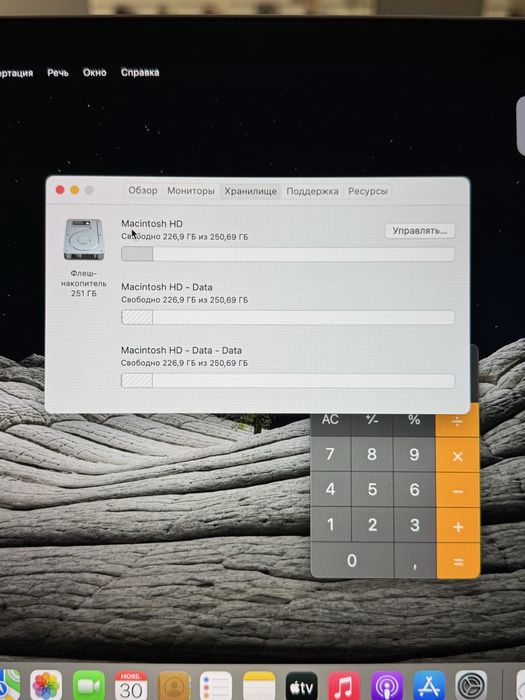Image resolution: width=525 pixels, height=700 pixels.
Task: Open Photos app in the Dock
Action: coord(46,685)
